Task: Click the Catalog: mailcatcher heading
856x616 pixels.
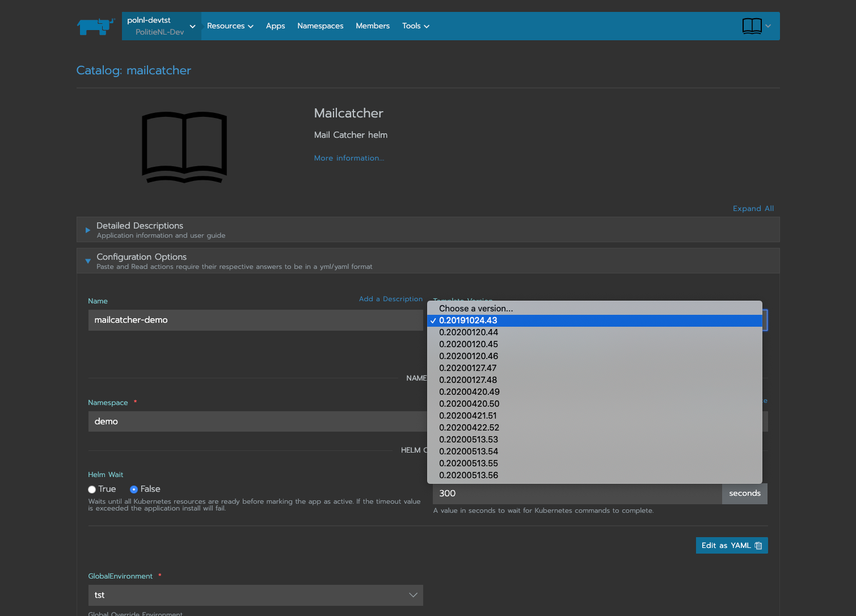Action: (134, 70)
